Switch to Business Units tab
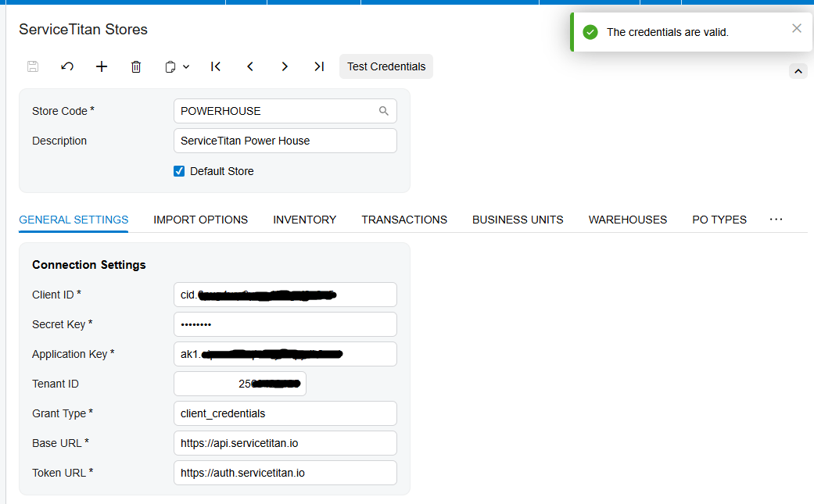This screenshot has width=814, height=504. 518,220
